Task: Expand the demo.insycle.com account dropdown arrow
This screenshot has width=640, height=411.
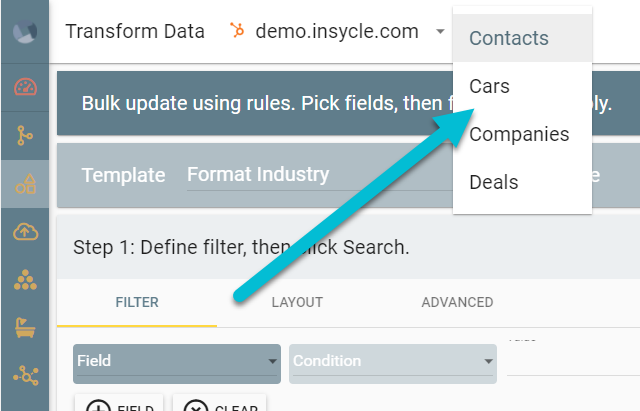Action: click(440, 31)
